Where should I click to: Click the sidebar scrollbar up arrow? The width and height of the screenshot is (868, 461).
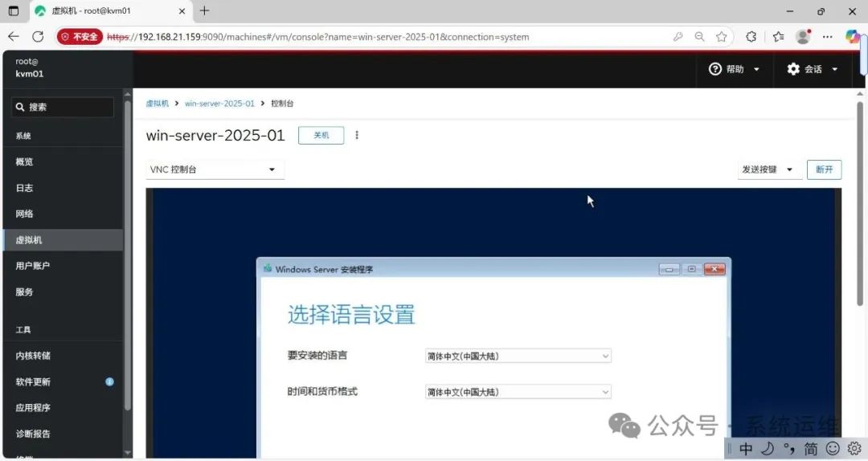[128, 94]
